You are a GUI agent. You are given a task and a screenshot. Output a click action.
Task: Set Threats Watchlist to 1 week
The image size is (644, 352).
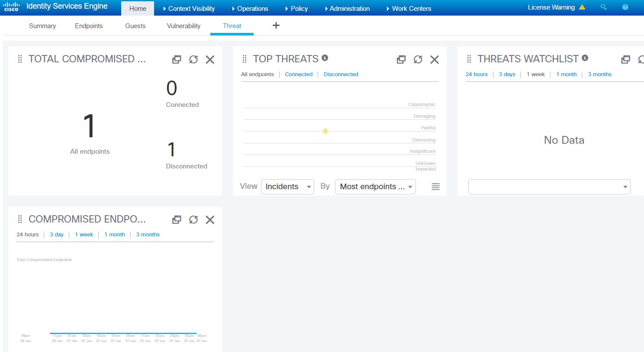point(536,74)
